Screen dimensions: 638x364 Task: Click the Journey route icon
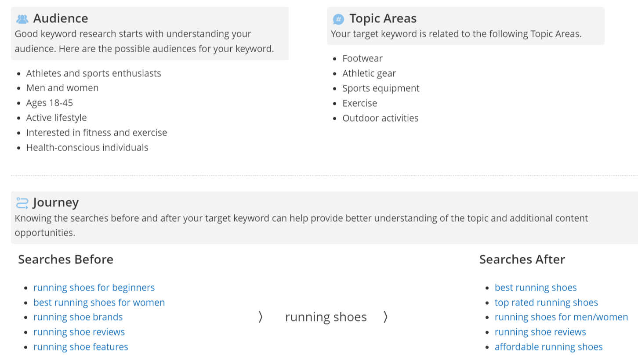click(x=22, y=203)
